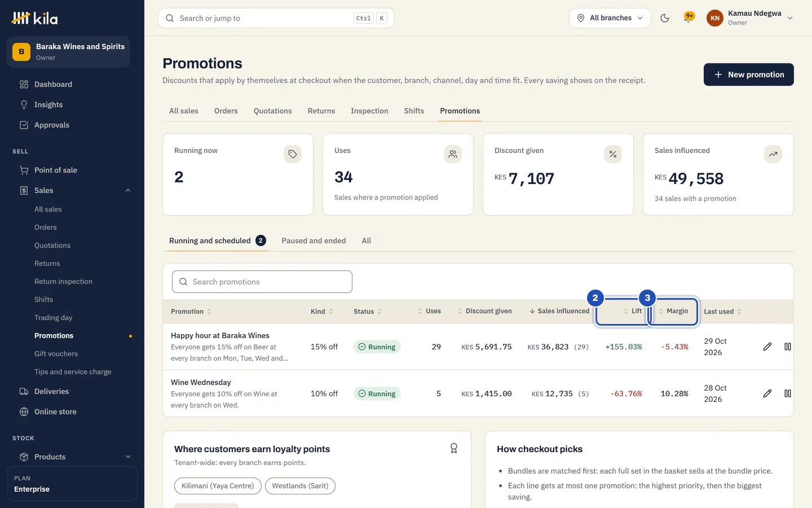812x508 pixels.
Task: Edit the Happy hour at Baraka Wines promotion
Action: pyautogui.click(x=767, y=347)
